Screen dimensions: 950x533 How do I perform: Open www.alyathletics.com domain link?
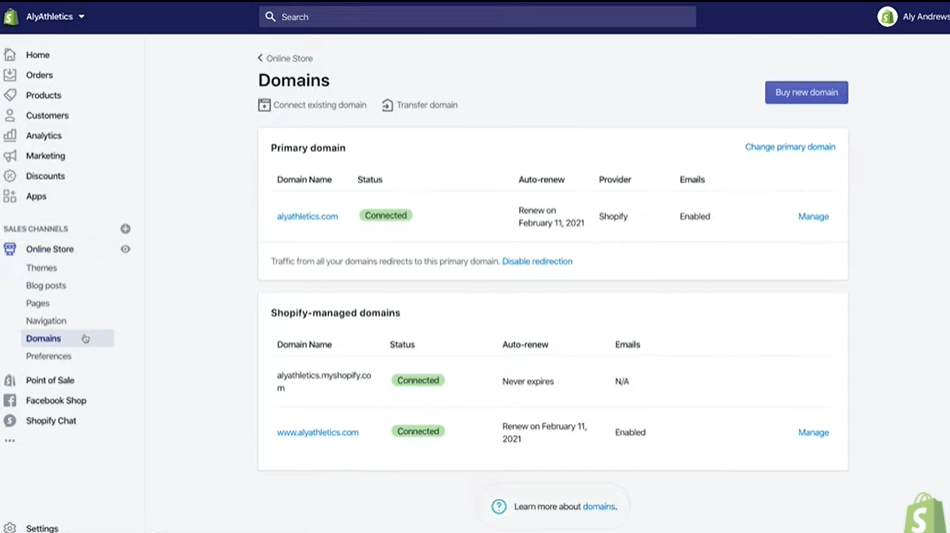click(317, 432)
